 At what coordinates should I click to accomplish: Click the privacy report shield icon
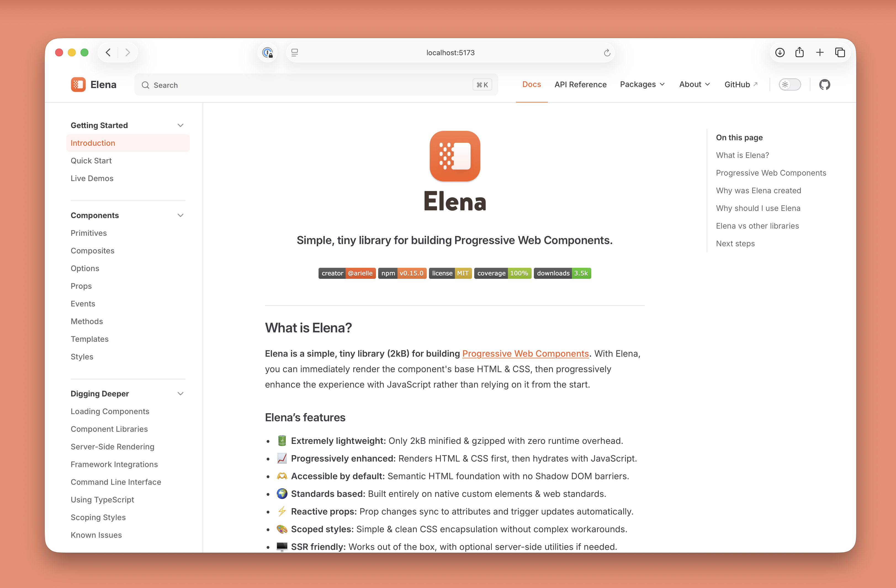click(x=268, y=53)
